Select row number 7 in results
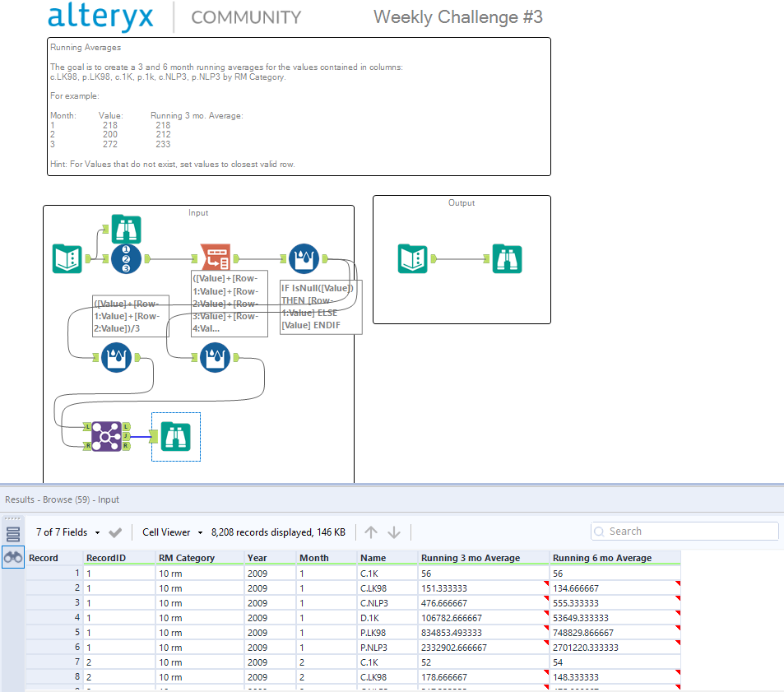784x692 pixels. [x=54, y=662]
